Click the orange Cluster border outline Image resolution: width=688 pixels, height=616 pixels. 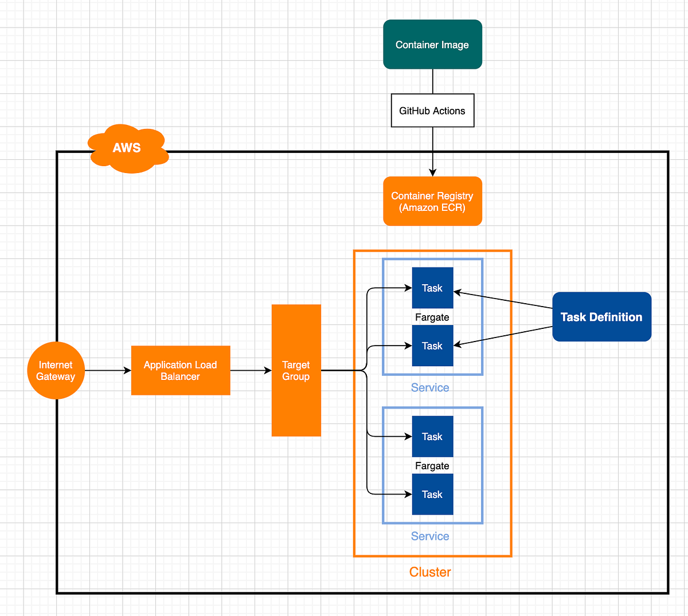tap(355, 401)
